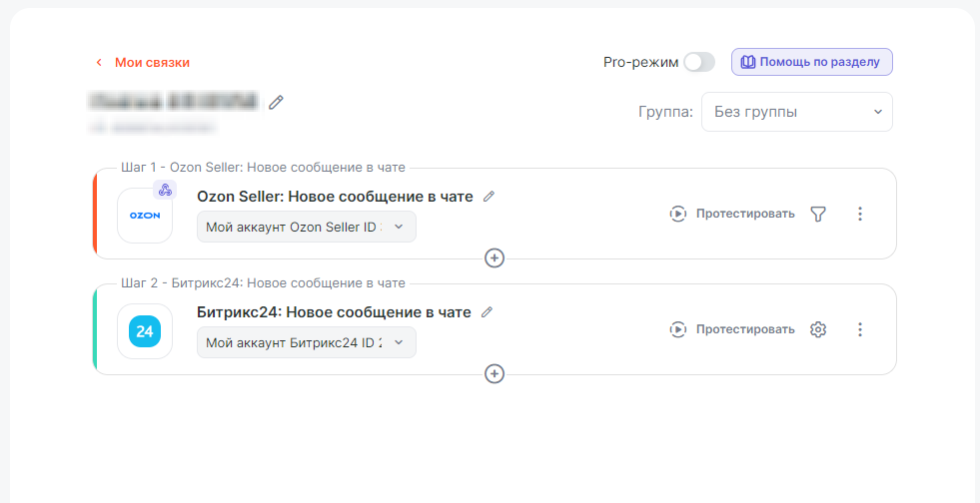This screenshot has width=980, height=503.
Task: Open filter settings for Ozon Seller step
Action: tap(818, 214)
